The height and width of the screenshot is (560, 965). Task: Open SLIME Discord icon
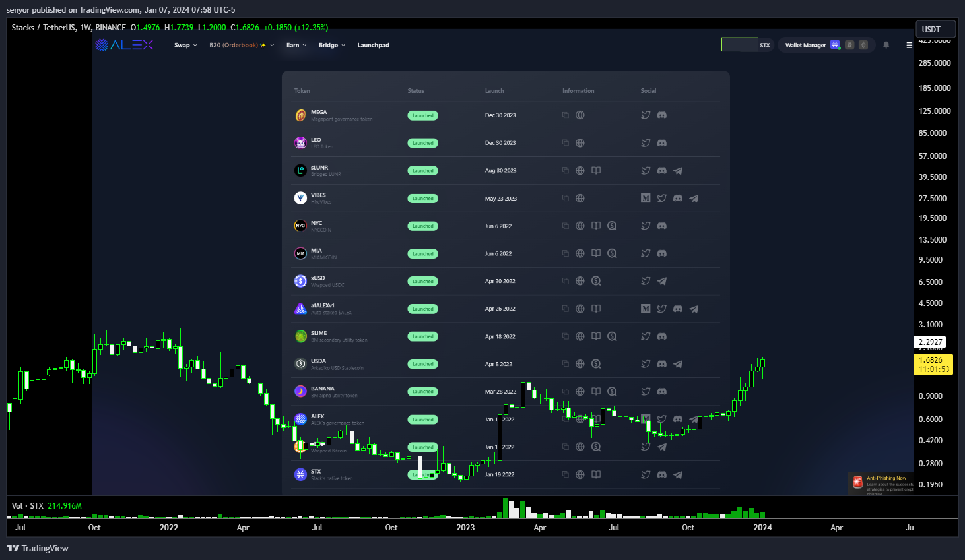pyautogui.click(x=662, y=336)
